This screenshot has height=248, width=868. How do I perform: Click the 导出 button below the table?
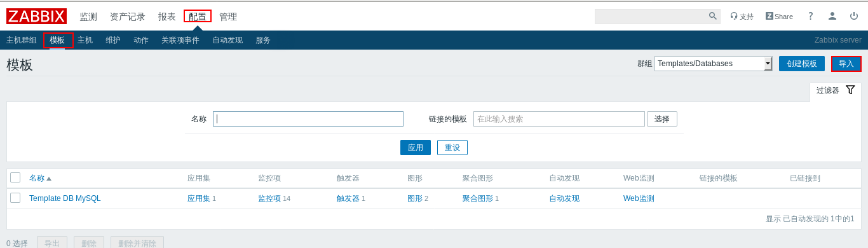[x=52, y=243]
